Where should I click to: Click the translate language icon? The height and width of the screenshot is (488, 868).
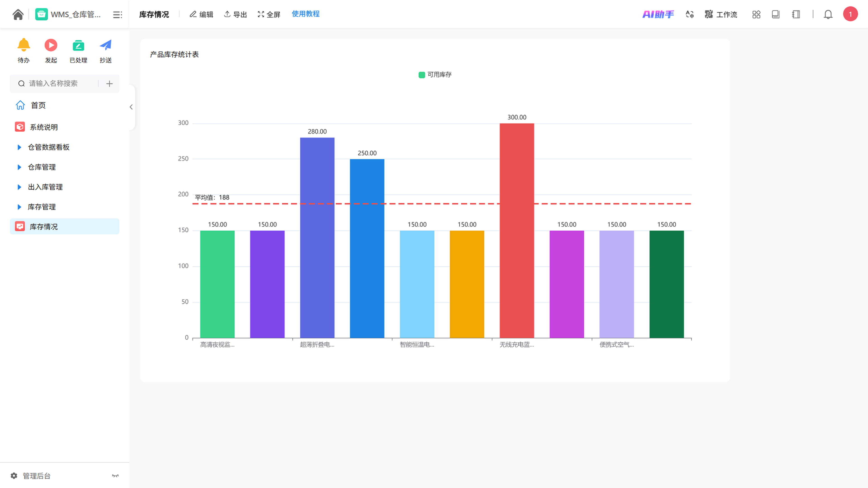point(689,14)
